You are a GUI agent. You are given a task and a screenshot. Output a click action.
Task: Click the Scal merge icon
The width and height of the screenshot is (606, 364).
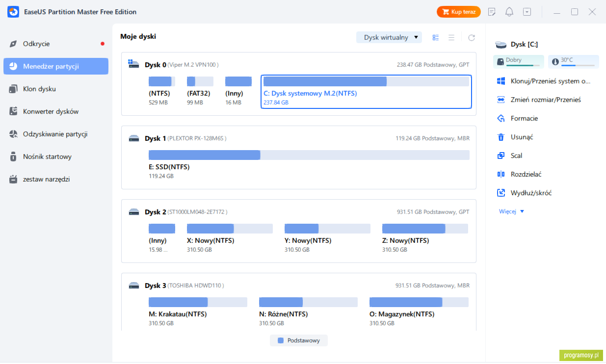point(501,156)
